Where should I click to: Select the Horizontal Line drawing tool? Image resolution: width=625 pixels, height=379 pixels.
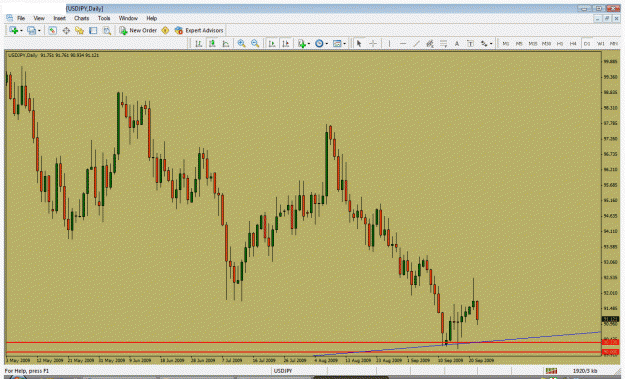click(403, 44)
